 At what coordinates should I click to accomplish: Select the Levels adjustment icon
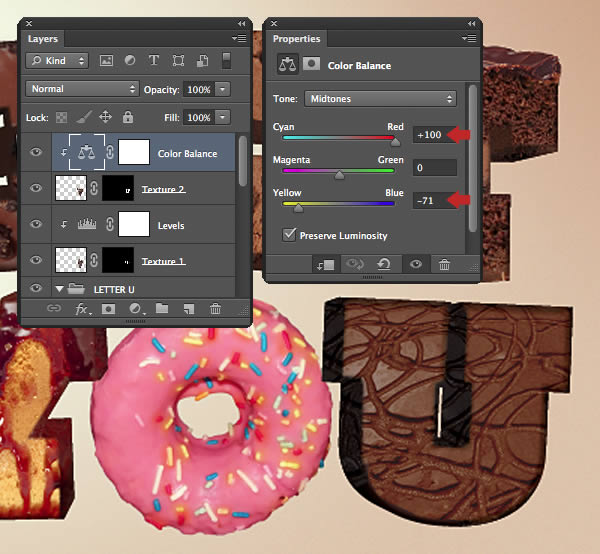(x=87, y=224)
